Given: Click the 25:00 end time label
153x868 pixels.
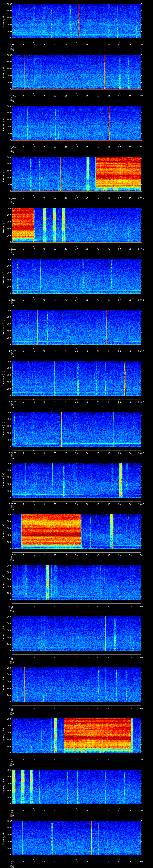Looking at the screenshot, I should pyautogui.click(x=141, y=453).
